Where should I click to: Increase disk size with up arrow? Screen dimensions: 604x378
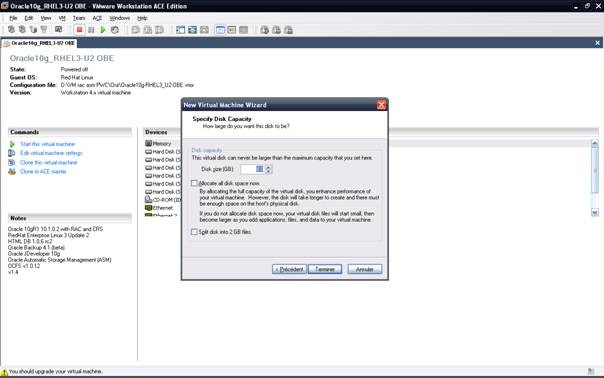[x=268, y=167]
